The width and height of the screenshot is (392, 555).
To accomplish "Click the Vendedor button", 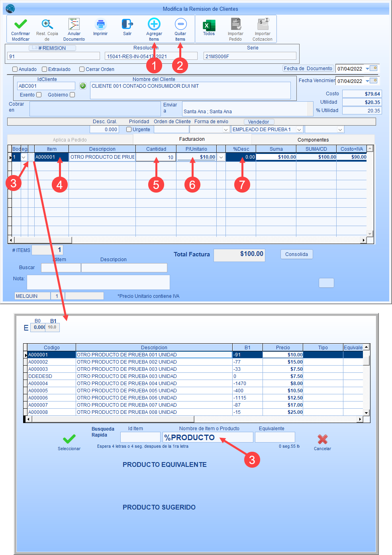I will coord(259,122).
